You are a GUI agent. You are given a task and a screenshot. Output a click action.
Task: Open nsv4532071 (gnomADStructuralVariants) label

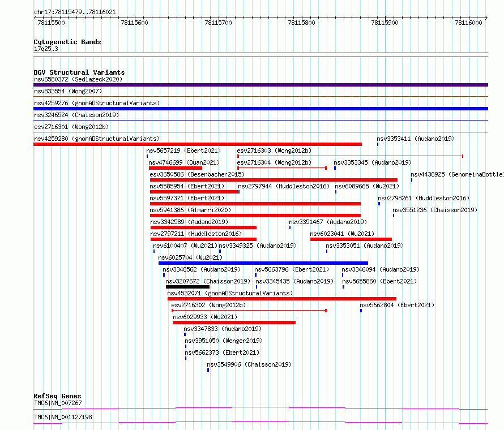point(230,293)
